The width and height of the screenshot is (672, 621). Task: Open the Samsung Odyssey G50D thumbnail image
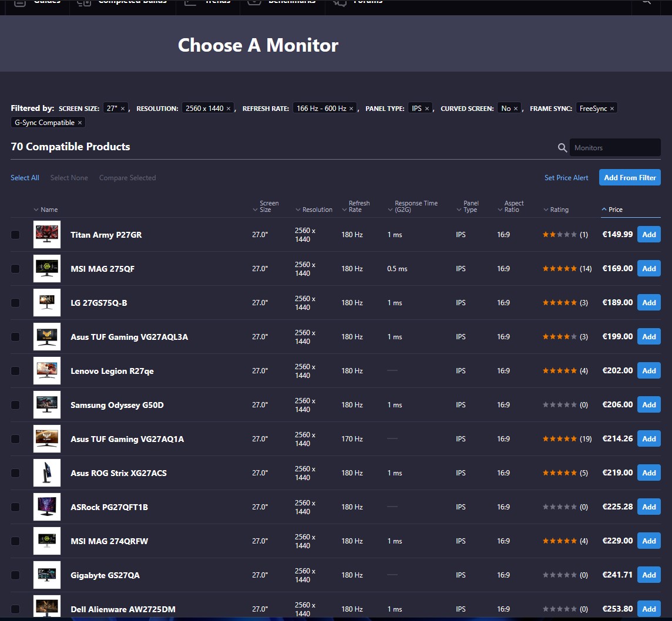pyautogui.click(x=47, y=405)
